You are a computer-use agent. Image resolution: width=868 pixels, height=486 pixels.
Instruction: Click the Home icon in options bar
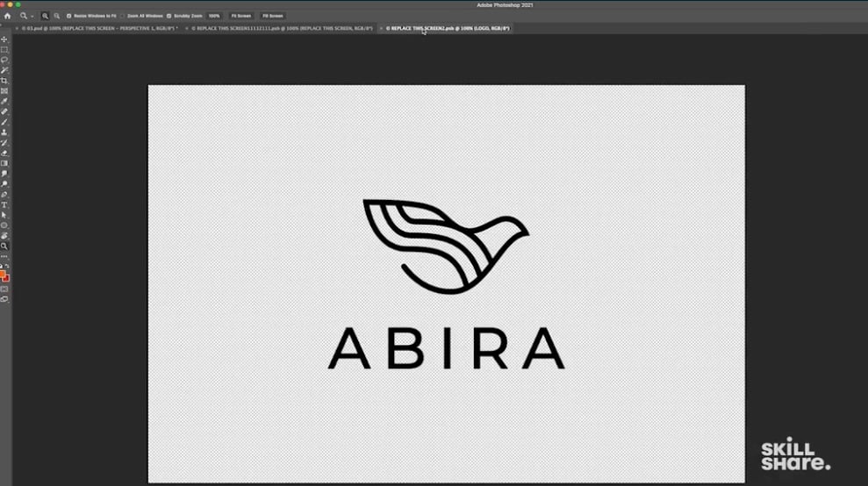tap(7, 16)
